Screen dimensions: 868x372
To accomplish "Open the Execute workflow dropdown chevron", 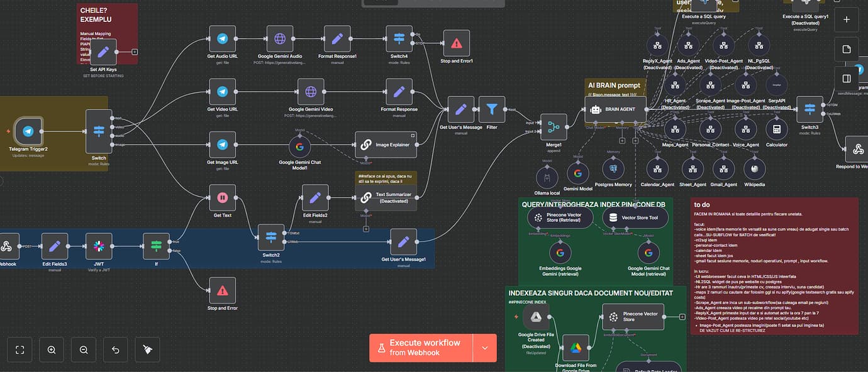I will 484,347.
